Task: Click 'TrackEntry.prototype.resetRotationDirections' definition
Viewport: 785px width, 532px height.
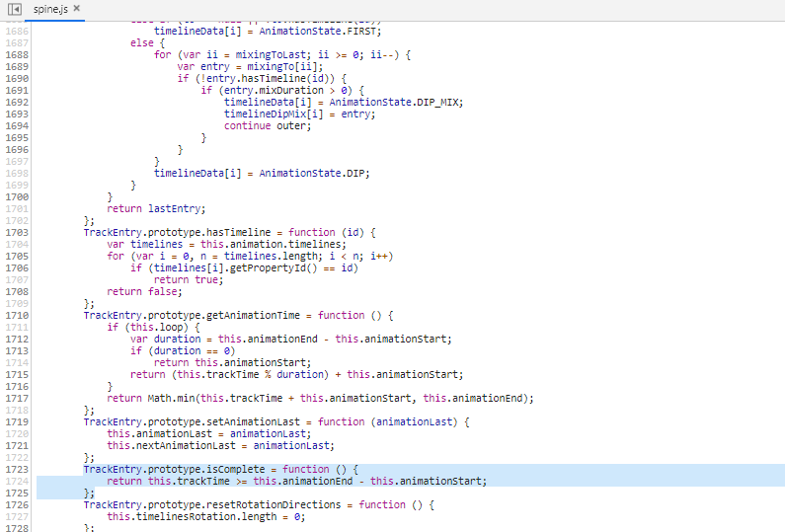Action: coord(259,505)
